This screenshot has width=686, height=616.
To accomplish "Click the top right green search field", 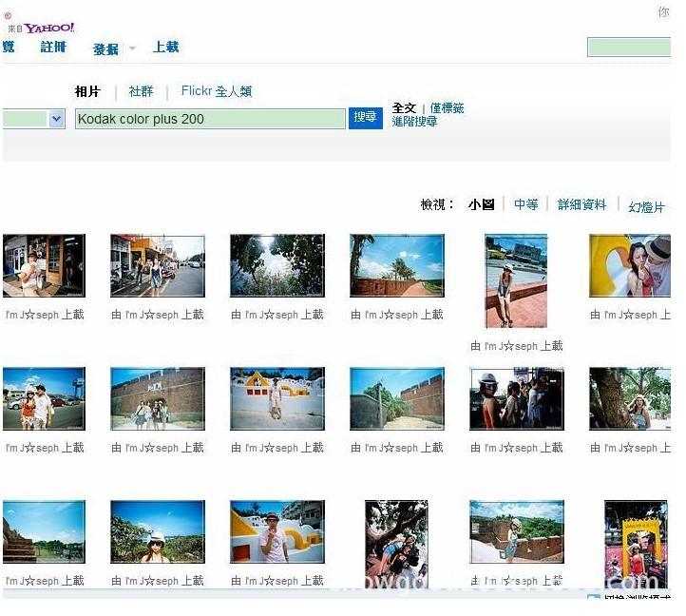I will 628,48.
